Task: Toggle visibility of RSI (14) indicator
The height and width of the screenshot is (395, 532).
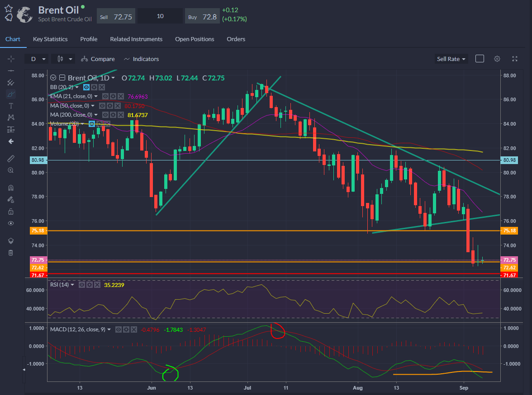Action: click(82, 285)
